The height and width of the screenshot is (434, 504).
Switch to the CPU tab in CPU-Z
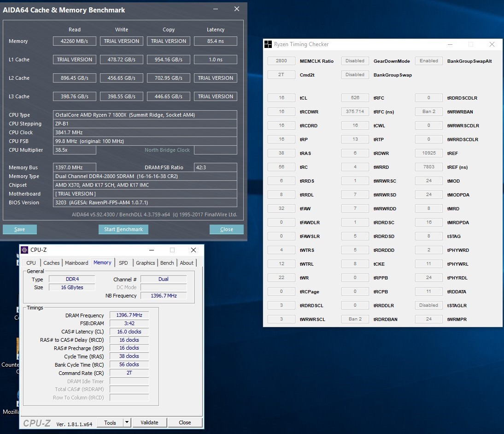[31, 263]
